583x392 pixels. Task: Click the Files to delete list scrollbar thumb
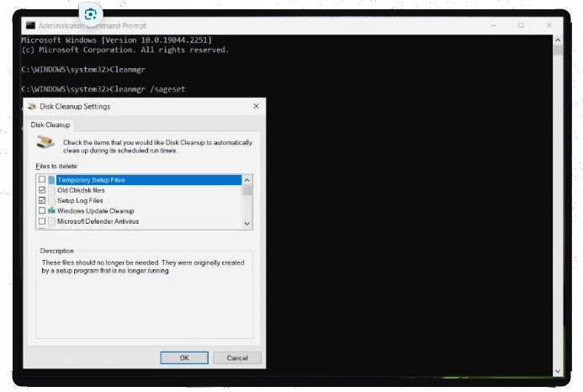point(246,190)
